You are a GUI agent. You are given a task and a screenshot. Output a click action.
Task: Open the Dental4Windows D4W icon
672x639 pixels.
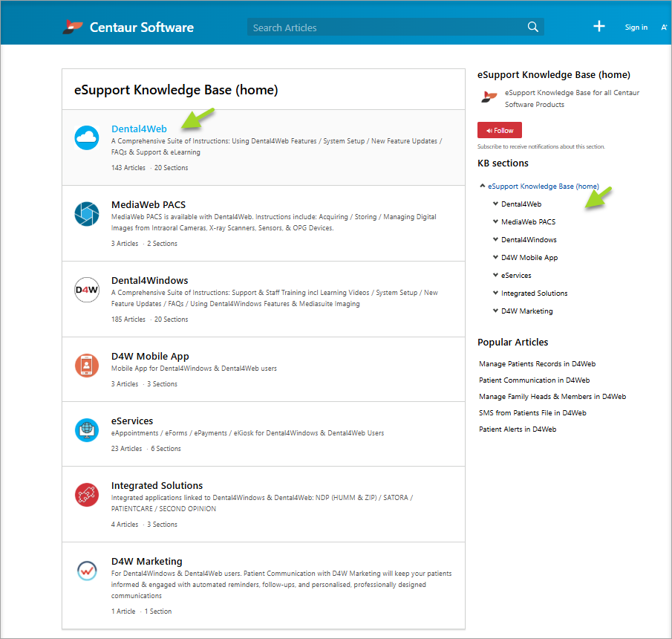click(87, 290)
